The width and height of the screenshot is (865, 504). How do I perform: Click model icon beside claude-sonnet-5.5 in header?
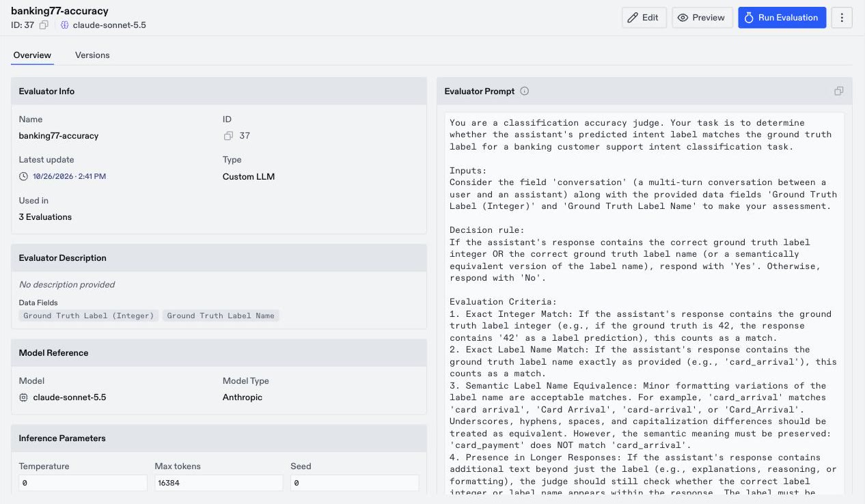[x=64, y=25]
